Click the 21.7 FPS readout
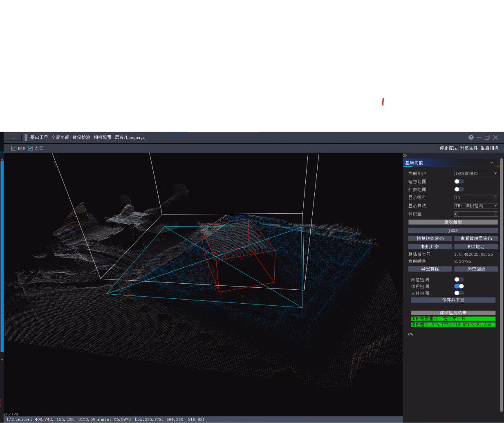The image size is (504, 423). [11, 414]
